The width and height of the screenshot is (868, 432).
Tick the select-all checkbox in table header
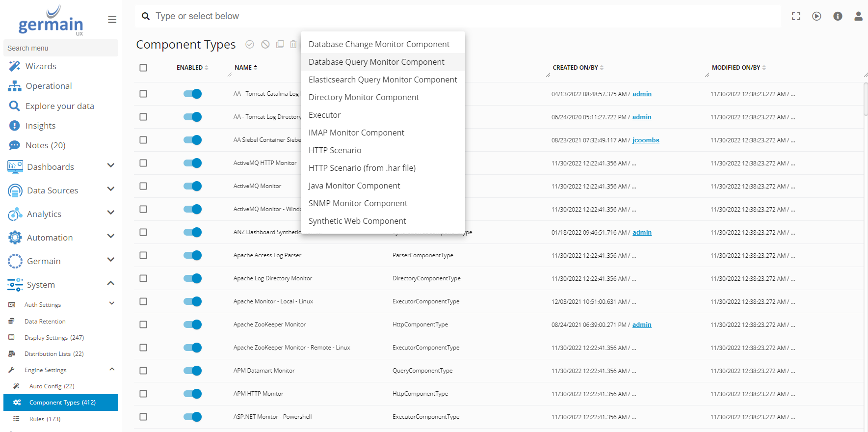(x=143, y=68)
